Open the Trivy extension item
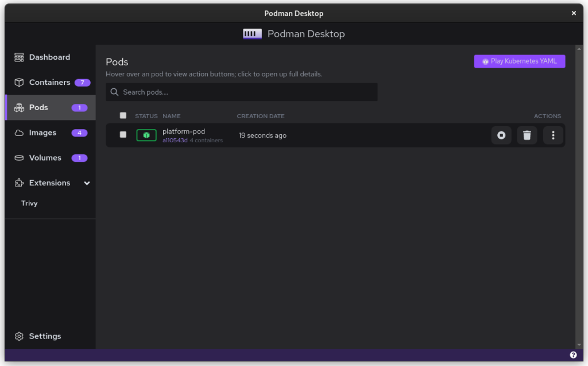Screen dimensions: 588x366 coord(29,204)
